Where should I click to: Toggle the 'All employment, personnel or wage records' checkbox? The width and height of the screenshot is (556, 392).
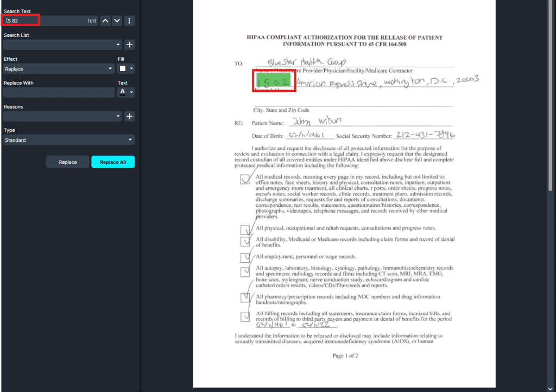coord(245,257)
